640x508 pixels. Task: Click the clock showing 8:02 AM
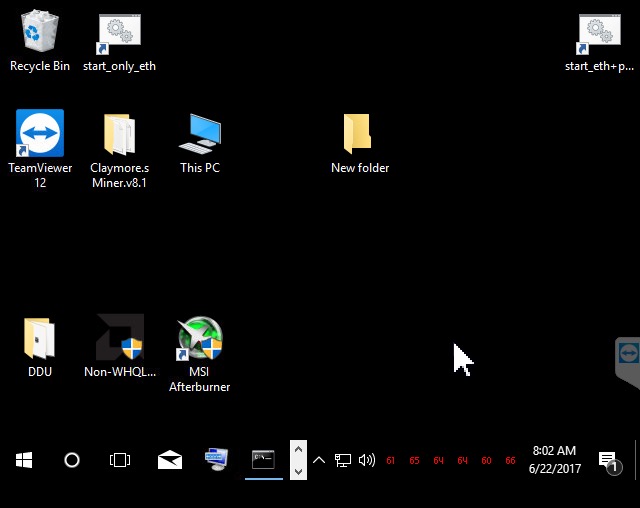554,460
